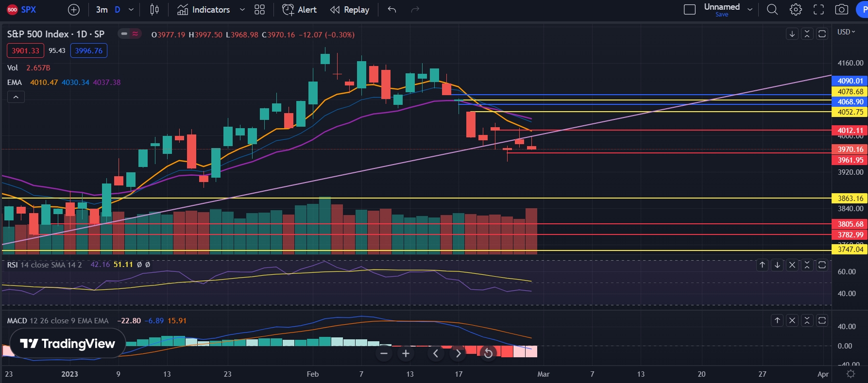The width and height of the screenshot is (868, 383).
Task: Expand the manage layouts dropdown arrow
Action: 750,10
